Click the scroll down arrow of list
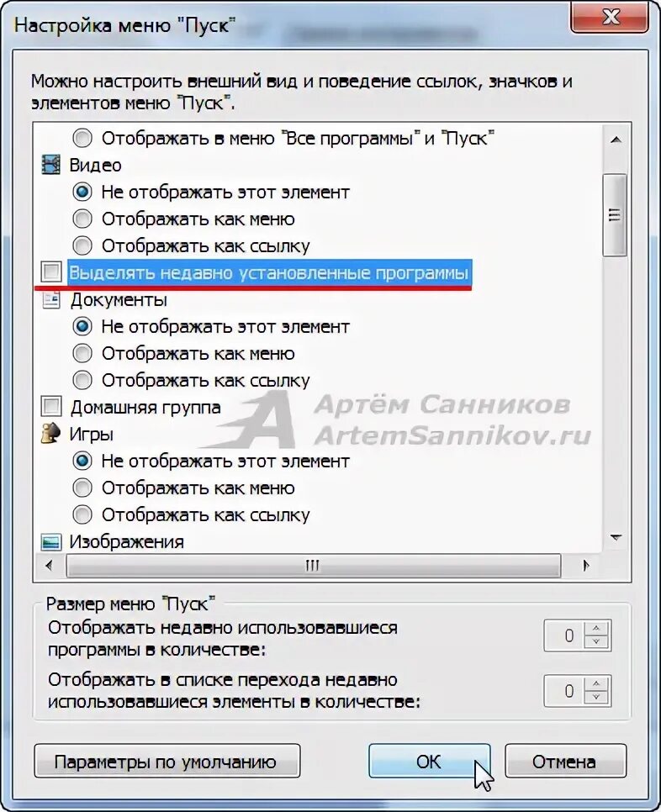Viewport: 661px width, 812px height. 616,538
